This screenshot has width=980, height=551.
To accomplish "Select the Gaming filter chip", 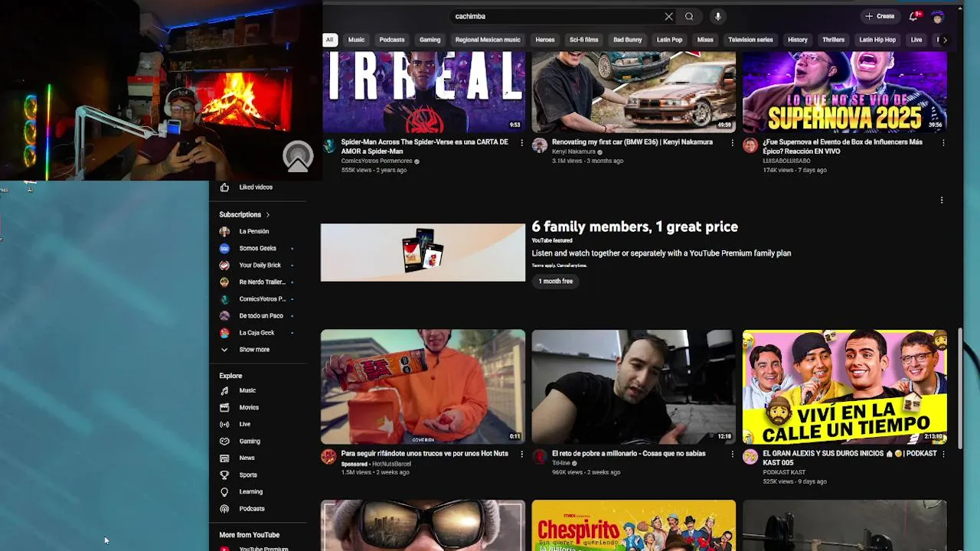I will pos(430,40).
